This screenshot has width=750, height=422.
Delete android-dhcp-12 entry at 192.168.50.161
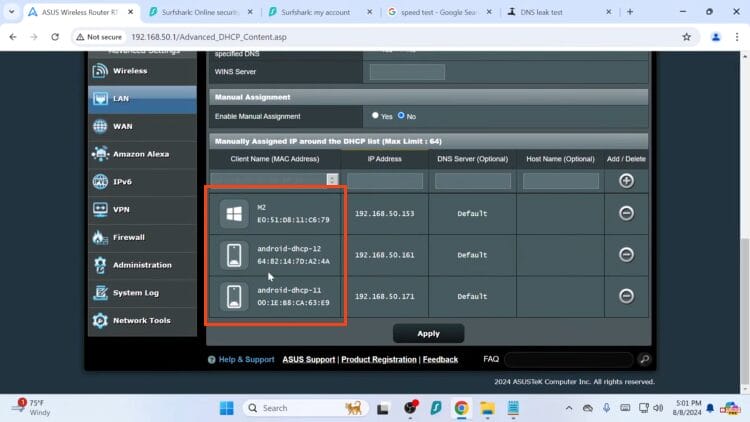pyautogui.click(x=626, y=255)
